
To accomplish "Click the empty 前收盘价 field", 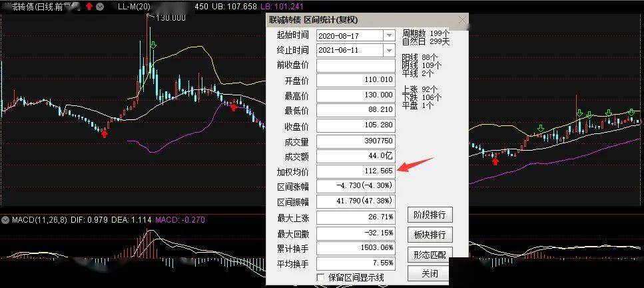I will 356,65.
